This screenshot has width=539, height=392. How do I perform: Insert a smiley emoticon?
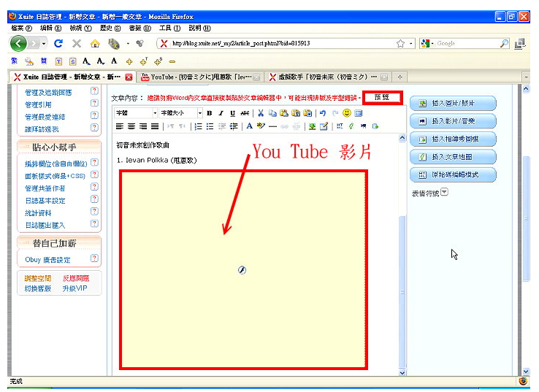tap(347, 112)
